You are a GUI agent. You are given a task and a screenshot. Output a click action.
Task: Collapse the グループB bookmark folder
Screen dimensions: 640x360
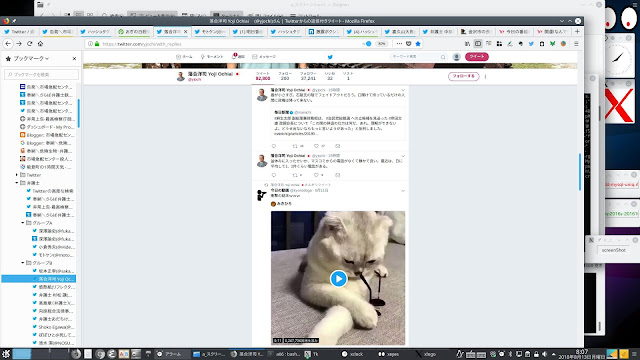22,263
